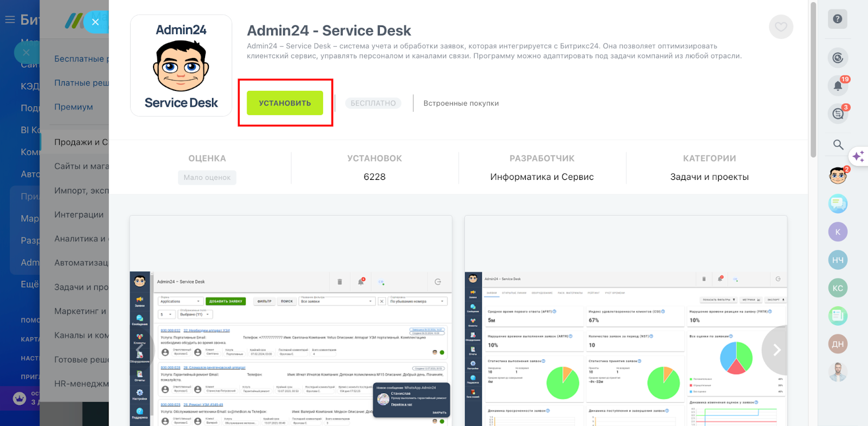
Task: Open chat messages icon with 3 badge
Action: [838, 114]
